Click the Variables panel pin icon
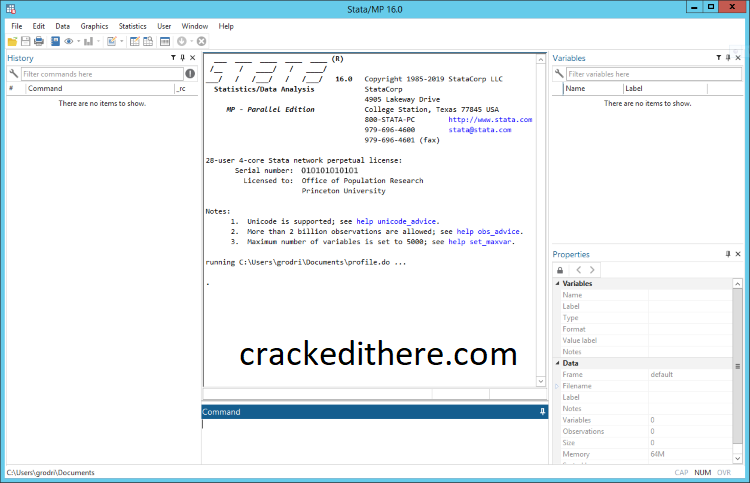750x483 pixels. tap(728, 58)
